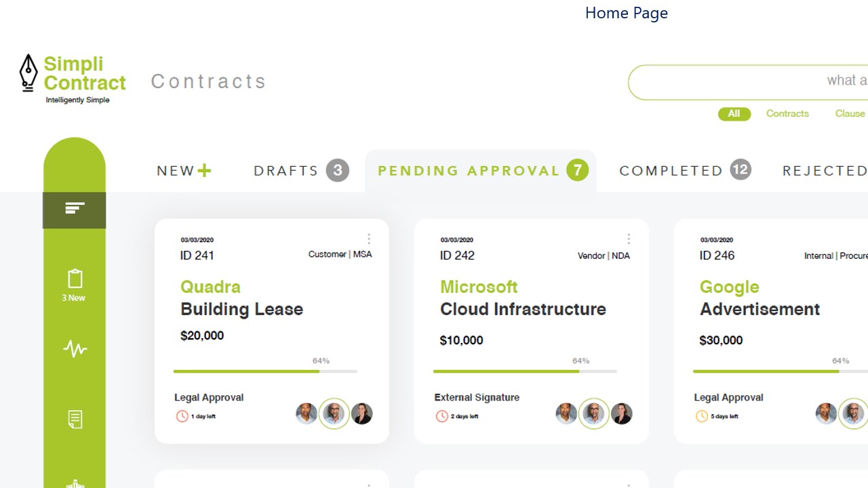
Task: Click the Pending Approval badge 7
Action: coord(578,170)
